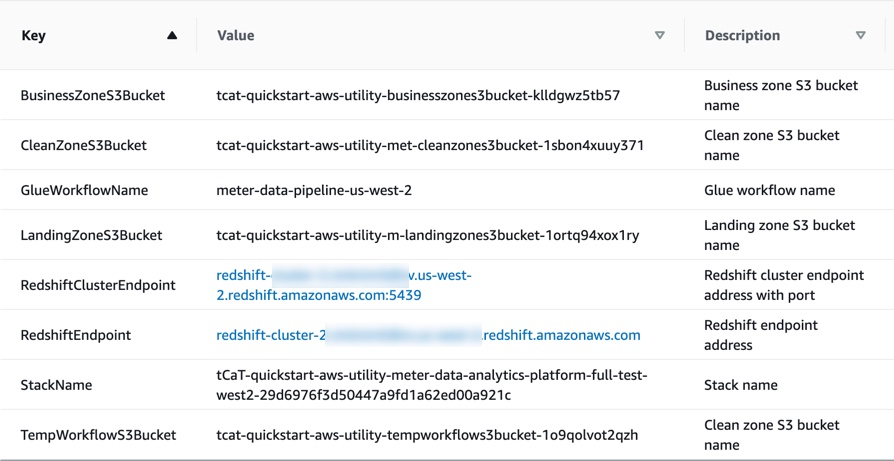Screen dimensions: 894x461
Task: Click the cleanzones3bucket bucket name value
Action: 430,145
